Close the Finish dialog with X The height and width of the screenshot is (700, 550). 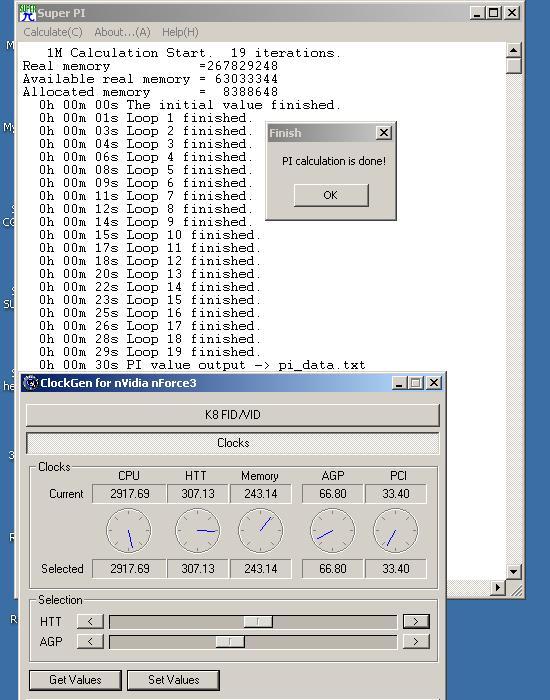383,133
